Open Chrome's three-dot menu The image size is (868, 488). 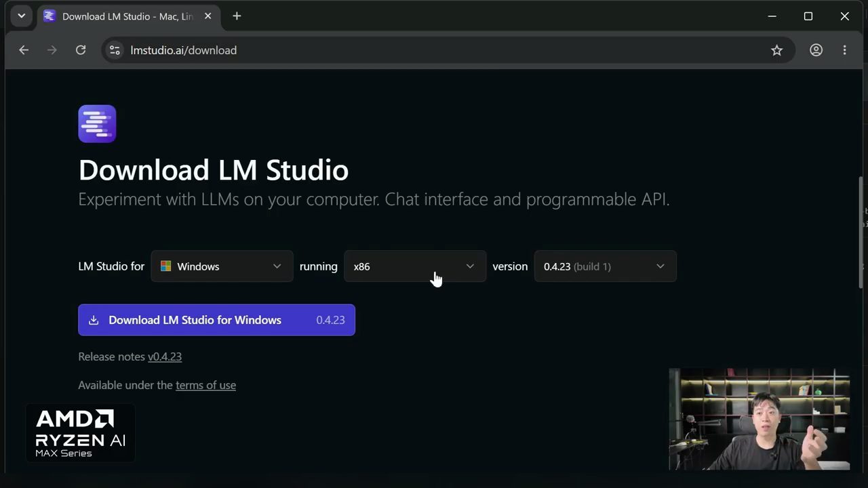click(845, 50)
